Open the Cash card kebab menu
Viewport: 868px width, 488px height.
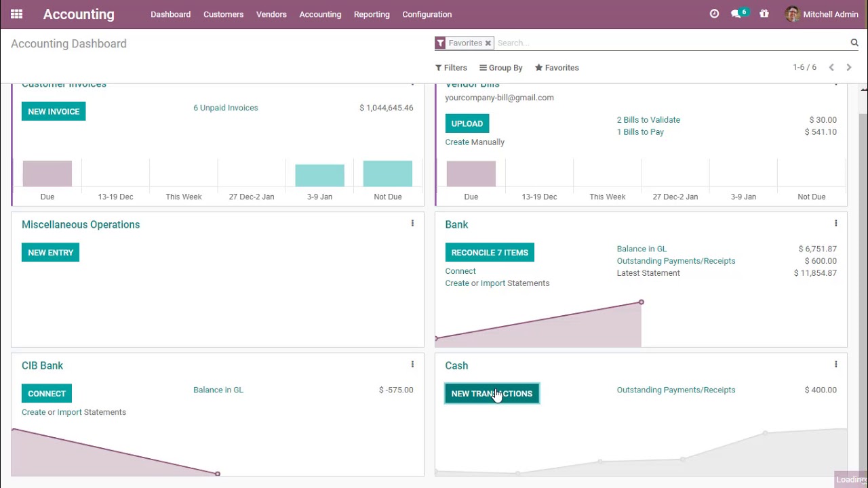point(836,365)
